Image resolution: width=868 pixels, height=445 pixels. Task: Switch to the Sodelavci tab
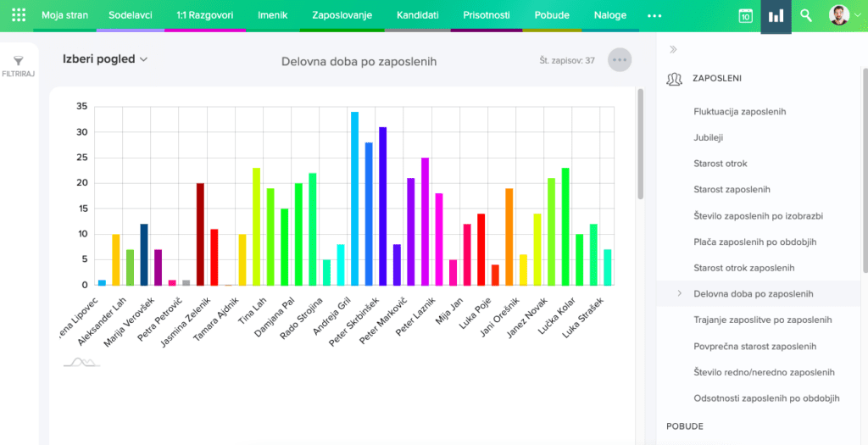click(x=131, y=15)
